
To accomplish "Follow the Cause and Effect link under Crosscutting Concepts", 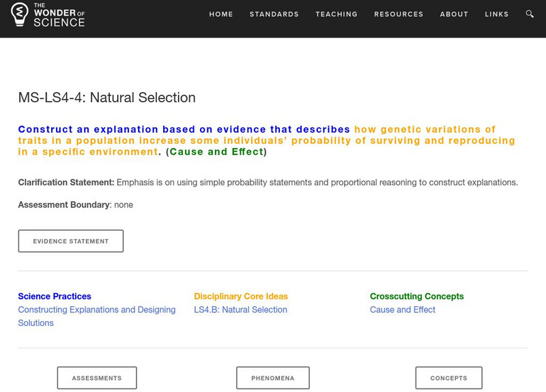I will click(403, 310).
